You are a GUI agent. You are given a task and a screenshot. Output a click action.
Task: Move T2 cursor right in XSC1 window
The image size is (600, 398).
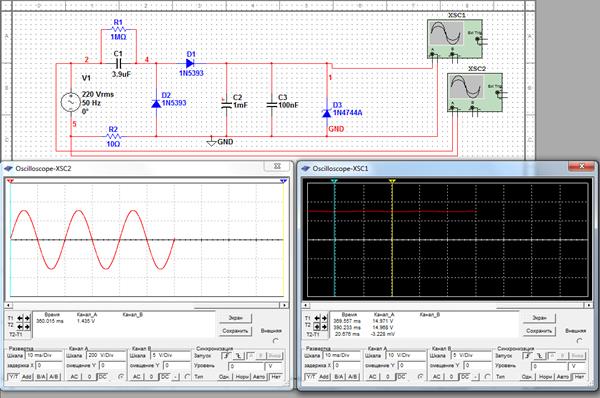(x=324, y=327)
